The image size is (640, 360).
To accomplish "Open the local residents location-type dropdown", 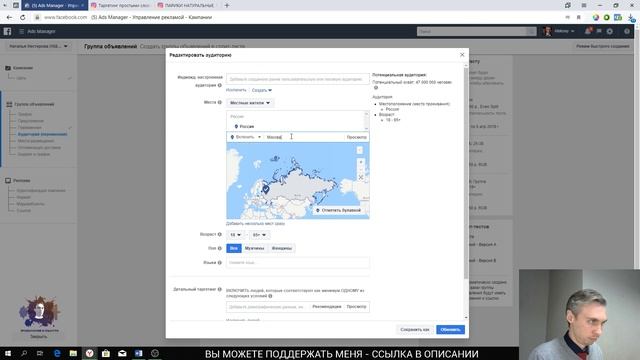I will (250, 103).
